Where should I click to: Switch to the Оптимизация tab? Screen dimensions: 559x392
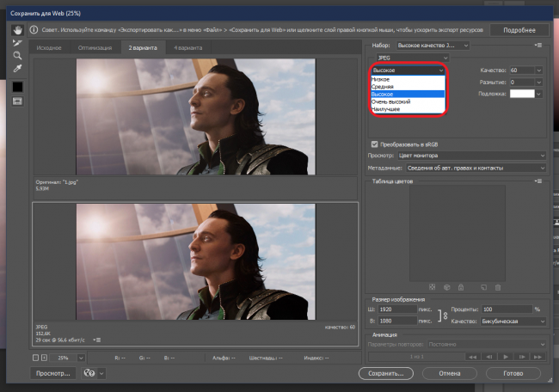coord(95,48)
